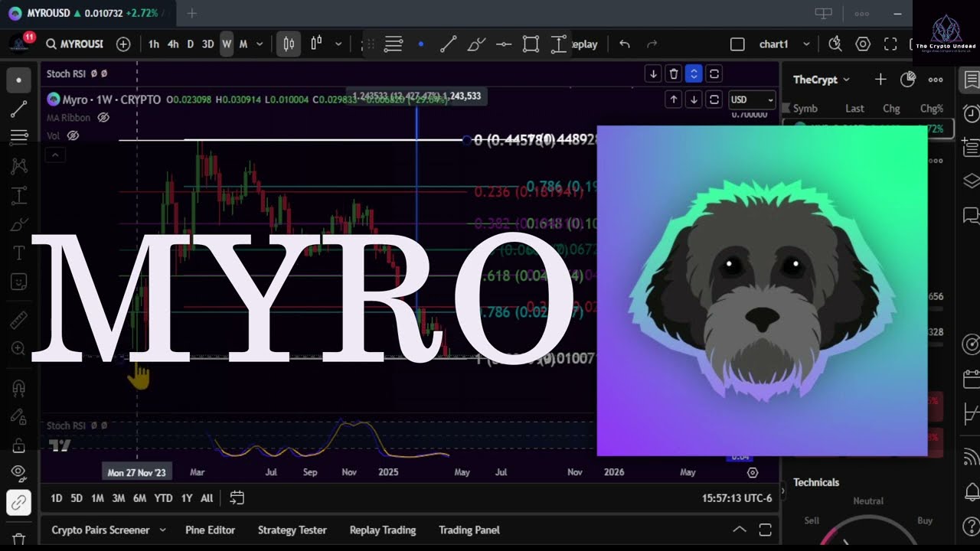Image resolution: width=980 pixels, height=551 pixels.
Task: Click the highlighted link drawings icon
Action: coord(18,503)
